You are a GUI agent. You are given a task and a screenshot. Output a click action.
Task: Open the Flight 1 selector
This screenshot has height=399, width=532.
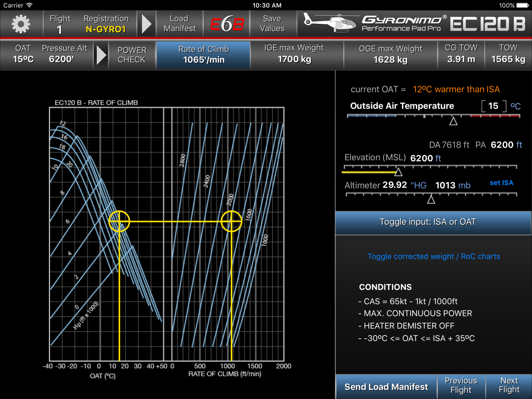(x=60, y=24)
